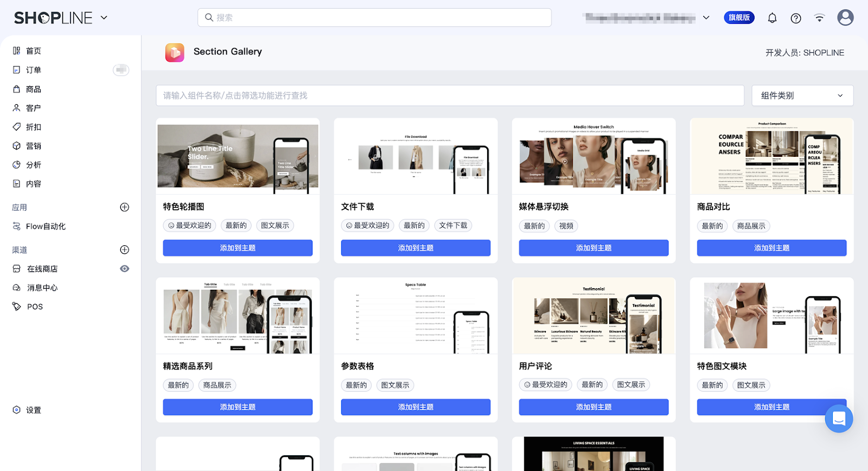Screen dimensions: 868x471
Task: Click the Flow自动化 icon in sidebar
Action: (x=17, y=226)
